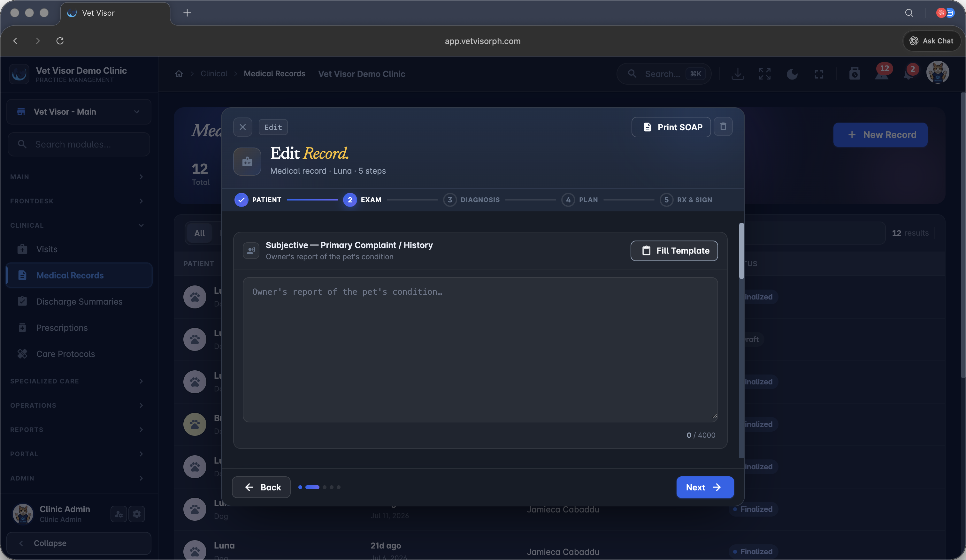
Task: Go to the home breadcrumb icon
Action: coord(179,74)
